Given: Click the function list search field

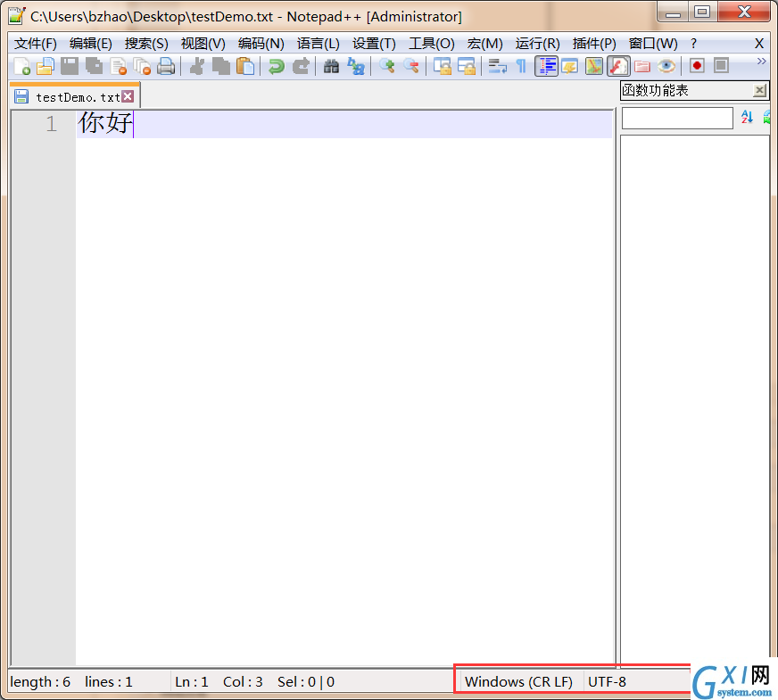Looking at the screenshot, I should click(677, 118).
